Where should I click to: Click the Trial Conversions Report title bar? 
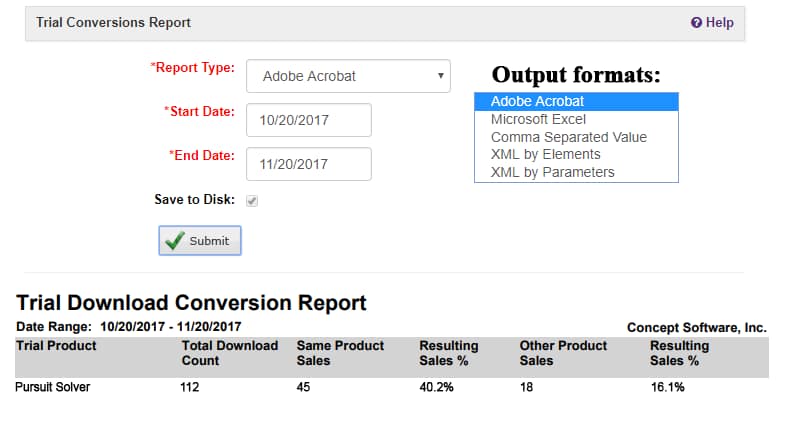[x=385, y=23]
